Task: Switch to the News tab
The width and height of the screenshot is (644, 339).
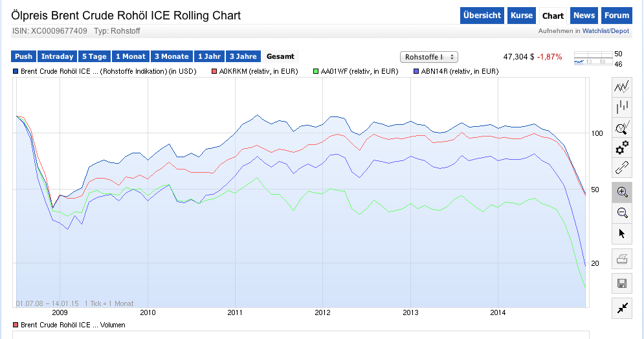Action: tap(584, 16)
